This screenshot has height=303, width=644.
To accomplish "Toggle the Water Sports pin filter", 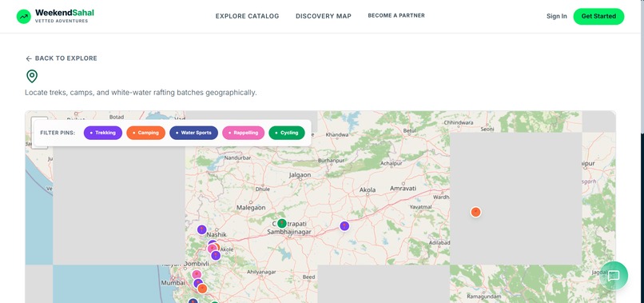I will point(193,133).
